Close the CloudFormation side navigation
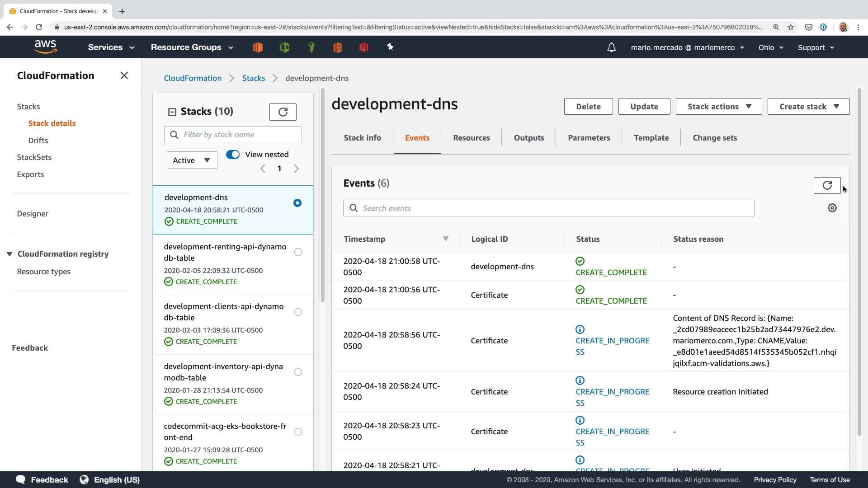Screen dimensions: 868x488 point(124,75)
